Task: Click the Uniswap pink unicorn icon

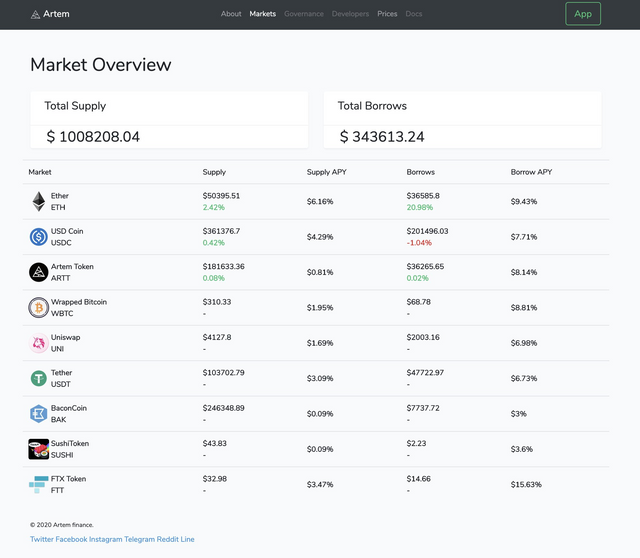Action: [39, 343]
